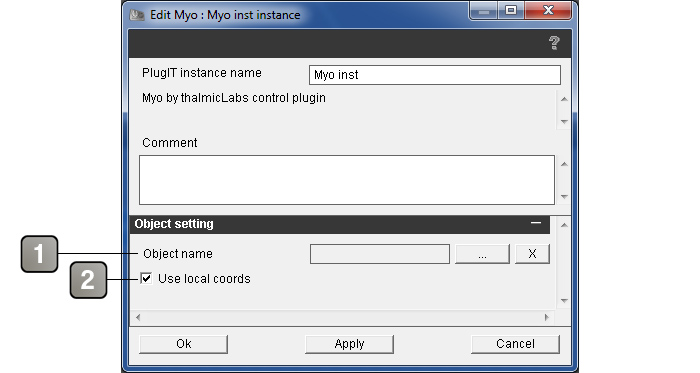
Task: Collapse Object setting section with minus icon
Action: pos(536,223)
